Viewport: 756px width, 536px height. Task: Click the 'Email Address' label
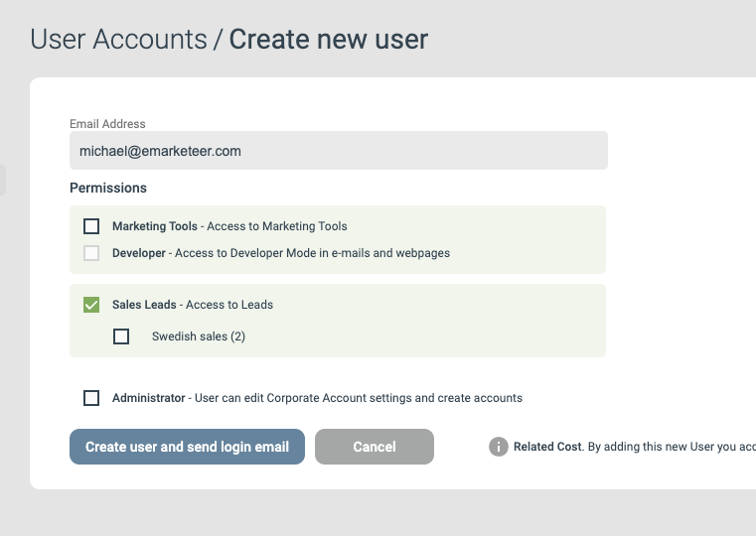[107, 124]
